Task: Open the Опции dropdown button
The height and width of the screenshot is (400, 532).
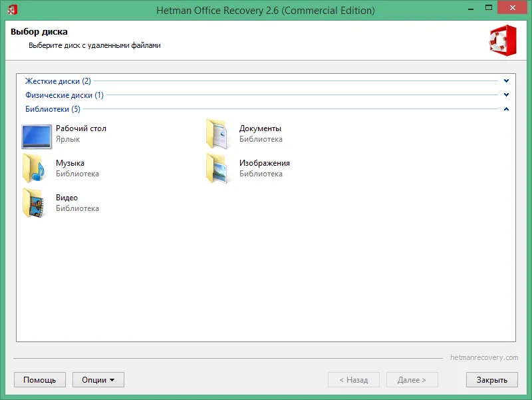Action: [x=98, y=379]
